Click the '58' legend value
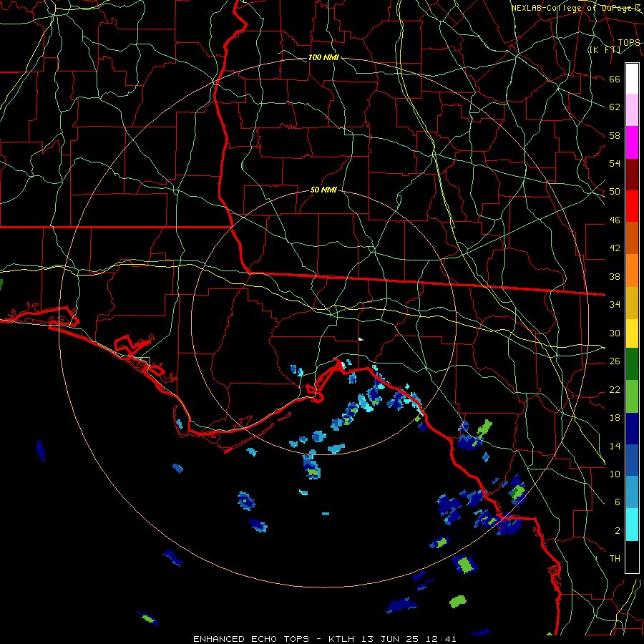Screen dimensions: 644x644 (x=615, y=135)
